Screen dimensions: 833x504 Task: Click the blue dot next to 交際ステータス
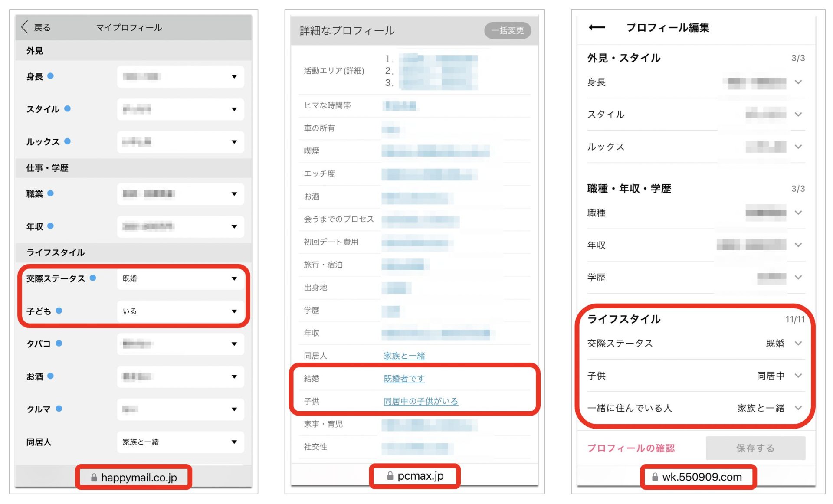tap(93, 278)
